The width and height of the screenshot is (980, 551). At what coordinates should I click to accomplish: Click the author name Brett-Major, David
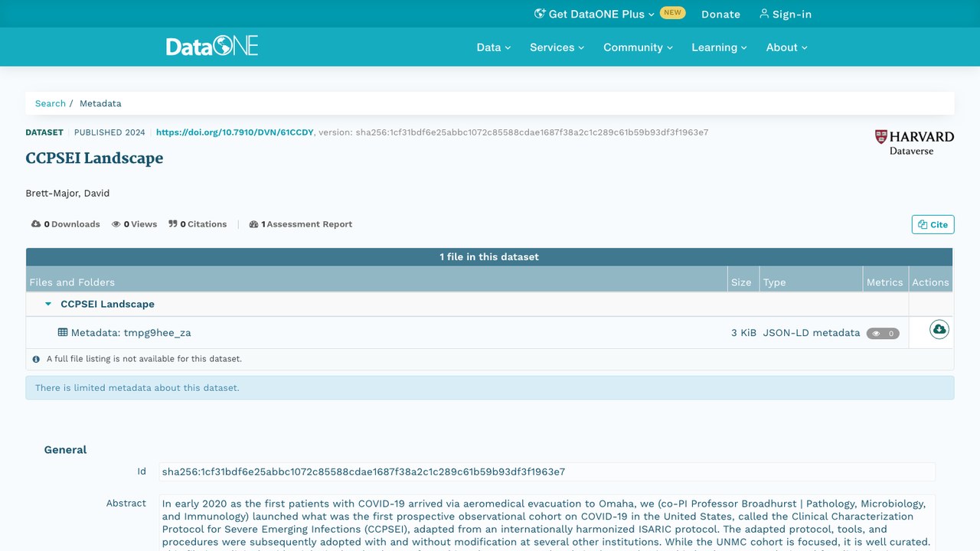(67, 193)
